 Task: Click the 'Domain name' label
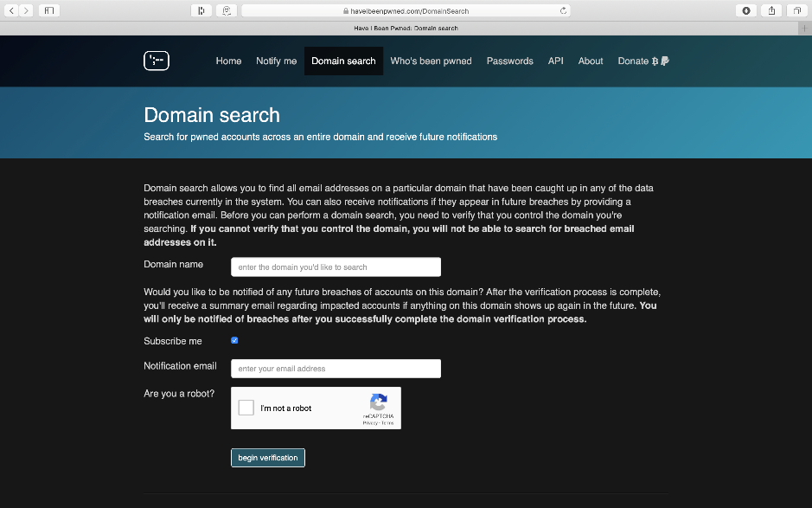coord(174,264)
